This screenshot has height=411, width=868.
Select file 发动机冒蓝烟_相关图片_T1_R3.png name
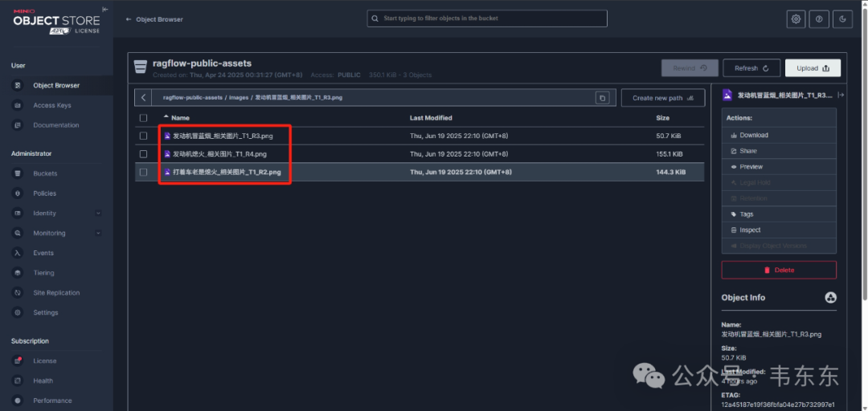tap(223, 136)
